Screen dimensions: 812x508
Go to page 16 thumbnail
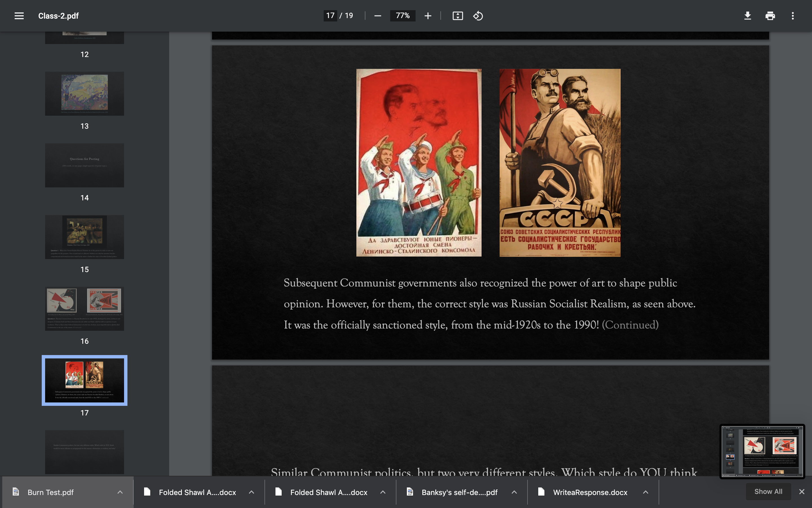tap(85, 308)
